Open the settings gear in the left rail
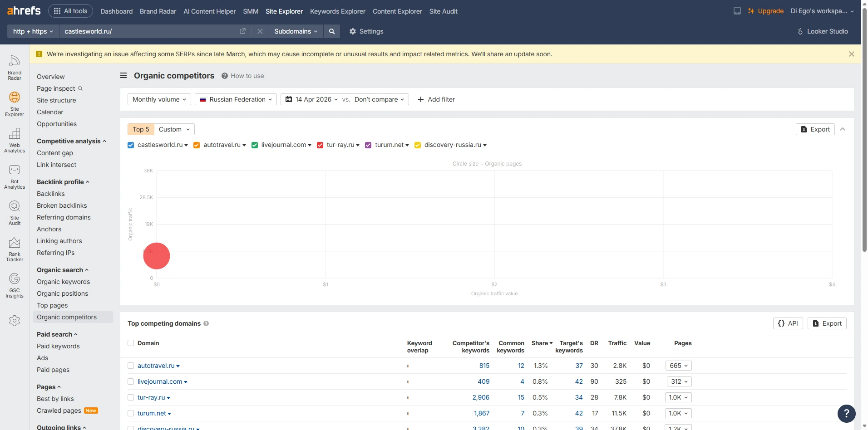The width and height of the screenshot is (868, 430). tap(15, 321)
